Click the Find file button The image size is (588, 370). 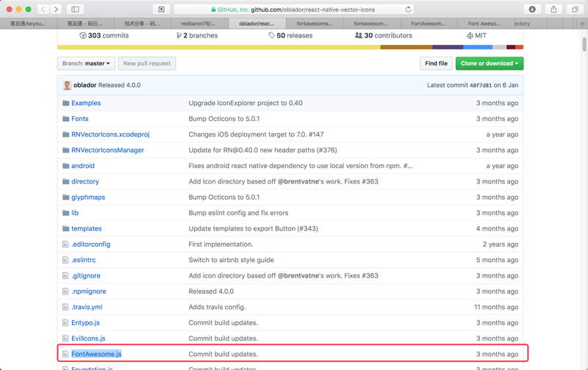[436, 64]
